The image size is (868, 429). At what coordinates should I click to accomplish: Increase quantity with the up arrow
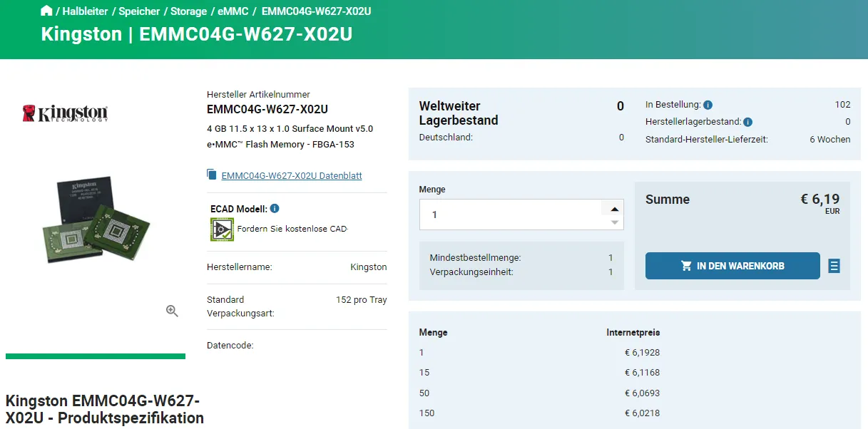tap(615, 208)
